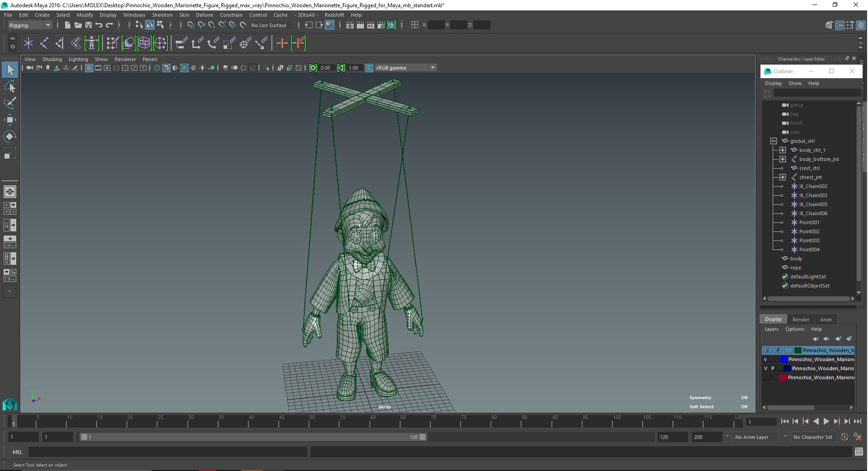Toggle visibility box of the red layer
This screenshot has width=868, height=471.
pos(765,377)
